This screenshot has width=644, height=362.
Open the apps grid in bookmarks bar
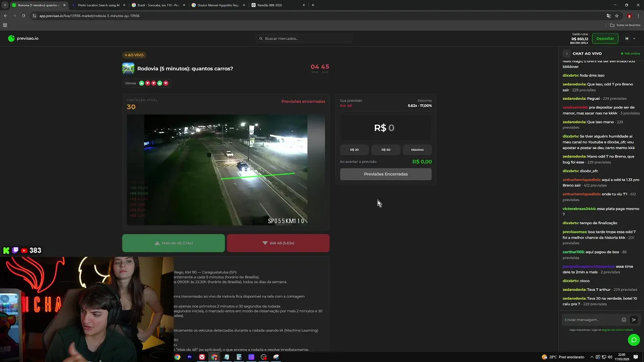[5, 25]
